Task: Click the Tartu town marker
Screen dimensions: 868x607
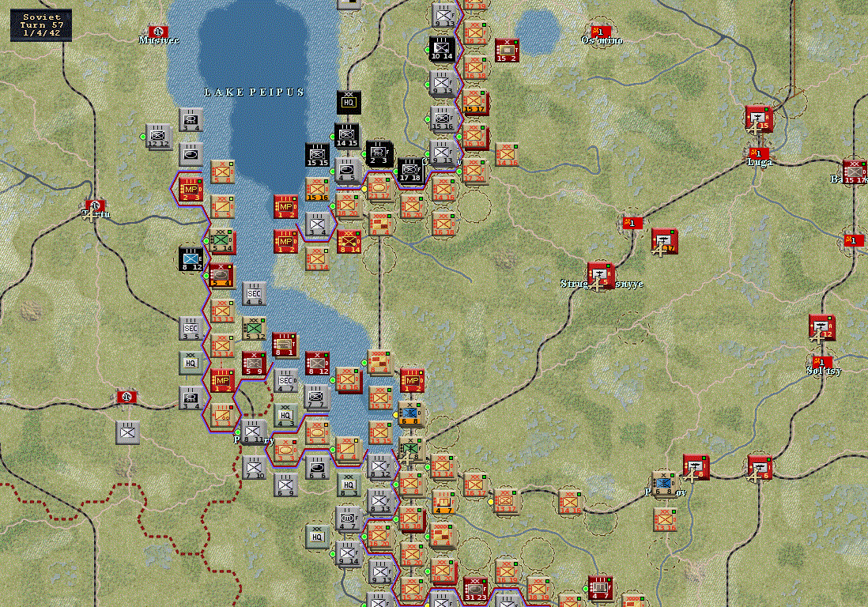Action: click(x=95, y=205)
